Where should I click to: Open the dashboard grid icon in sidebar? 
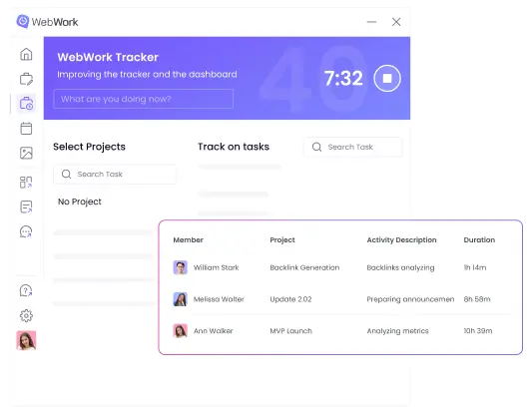pyautogui.click(x=26, y=183)
